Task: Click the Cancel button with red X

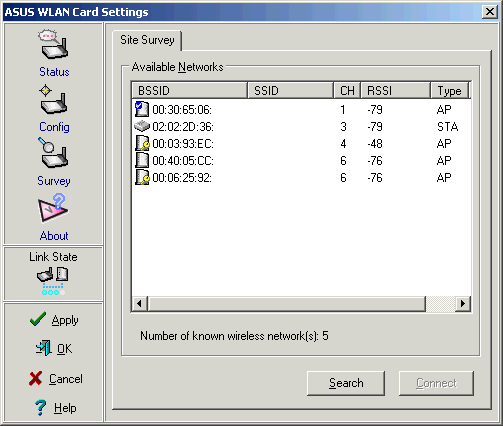Action: pyautogui.click(x=56, y=379)
